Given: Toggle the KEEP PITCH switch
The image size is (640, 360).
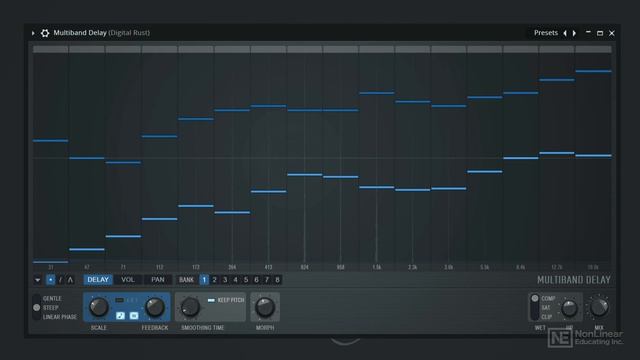Looking at the screenshot, I should click(x=211, y=300).
